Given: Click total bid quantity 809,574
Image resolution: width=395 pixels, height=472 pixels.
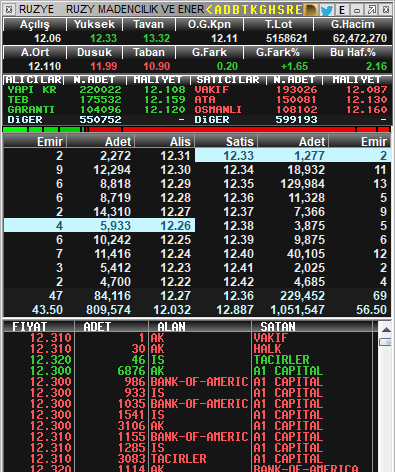Looking at the screenshot, I should (109, 310).
